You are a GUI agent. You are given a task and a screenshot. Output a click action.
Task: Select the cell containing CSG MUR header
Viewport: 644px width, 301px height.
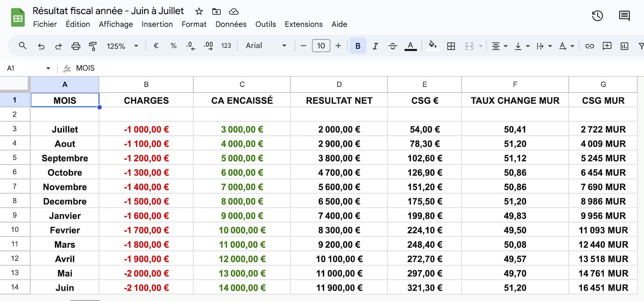[x=603, y=100]
